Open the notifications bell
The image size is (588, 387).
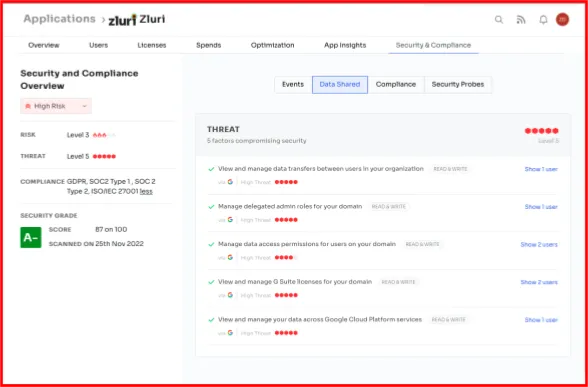(x=543, y=20)
